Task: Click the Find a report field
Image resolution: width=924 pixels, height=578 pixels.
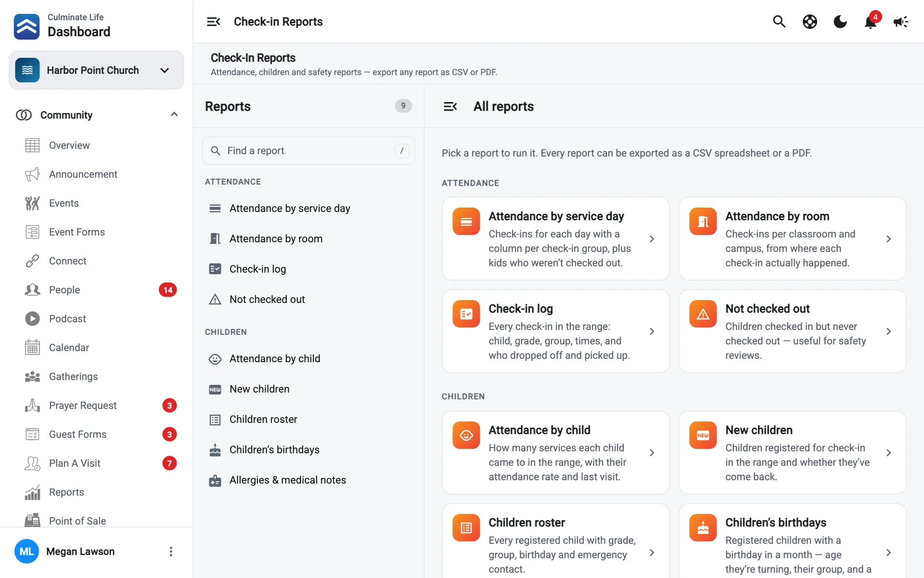Action: [308, 151]
